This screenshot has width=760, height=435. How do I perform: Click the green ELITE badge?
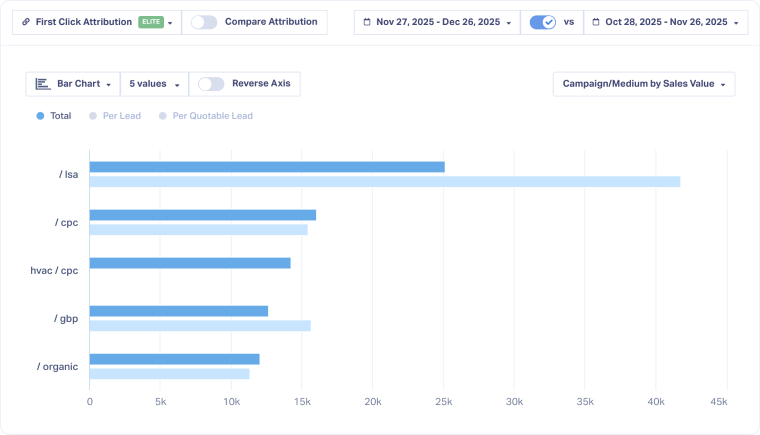(150, 22)
